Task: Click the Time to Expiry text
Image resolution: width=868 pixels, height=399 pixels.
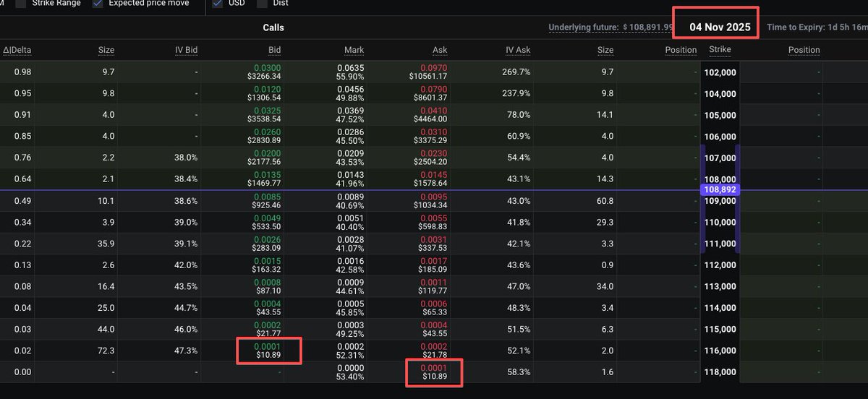Action: tap(817, 27)
